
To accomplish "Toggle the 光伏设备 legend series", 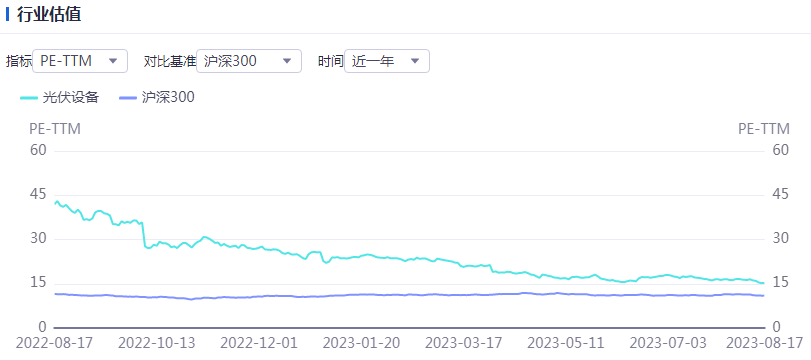I will [x=59, y=97].
